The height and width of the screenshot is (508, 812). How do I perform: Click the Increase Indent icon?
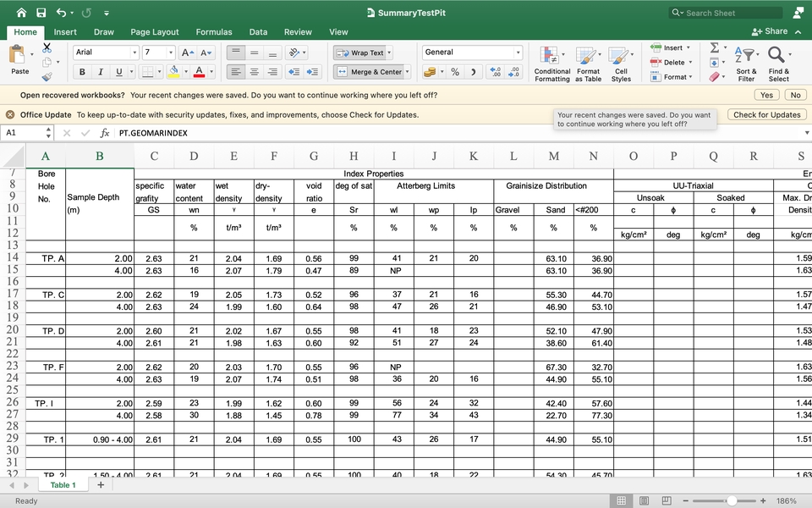[x=313, y=72]
